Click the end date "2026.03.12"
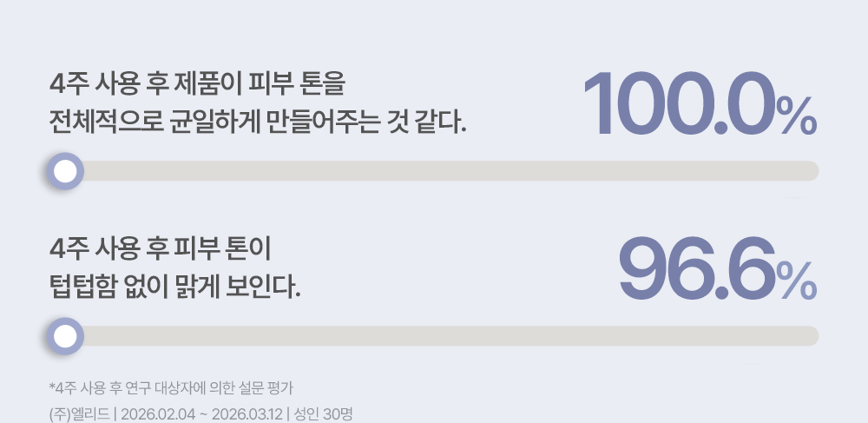The height and width of the screenshot is (423, 868). [x=247, y=407]
